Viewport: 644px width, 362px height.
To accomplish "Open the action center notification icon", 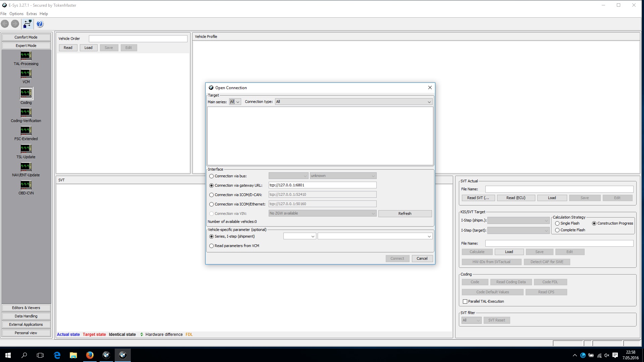I will click(615, 355).
